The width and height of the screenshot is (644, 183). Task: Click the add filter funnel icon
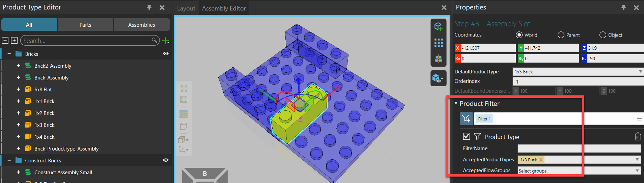click(466, 118)
